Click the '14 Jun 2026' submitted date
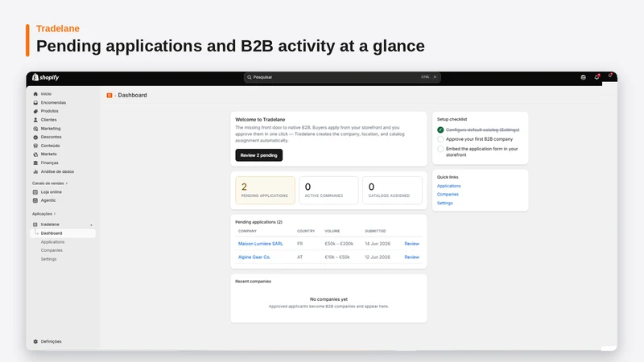 point(378,244)
